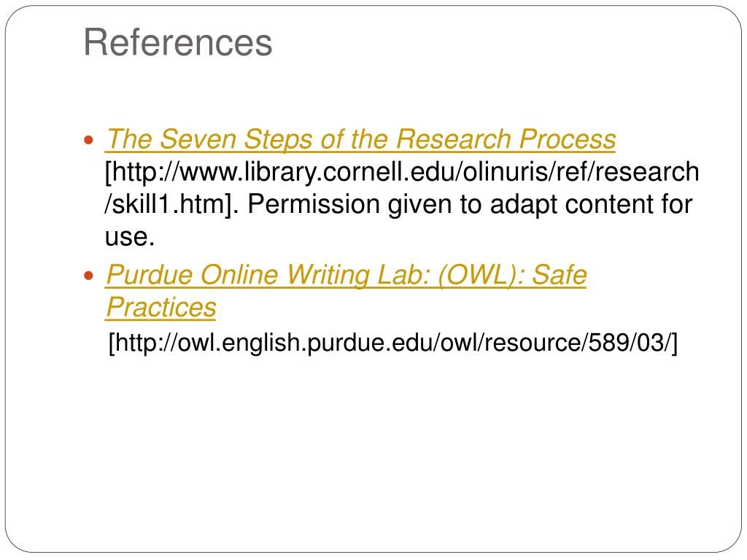This screenshot has height=560, width=747.
Task: Click the opening [http:// of the Cornell URL
Action: pos(142,172)
